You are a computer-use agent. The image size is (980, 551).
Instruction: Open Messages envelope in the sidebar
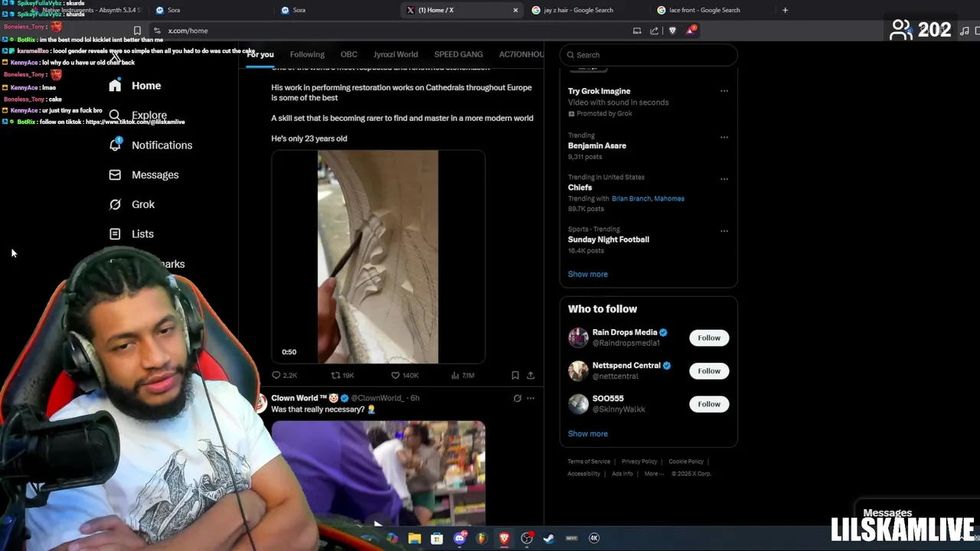coord(115,174)
